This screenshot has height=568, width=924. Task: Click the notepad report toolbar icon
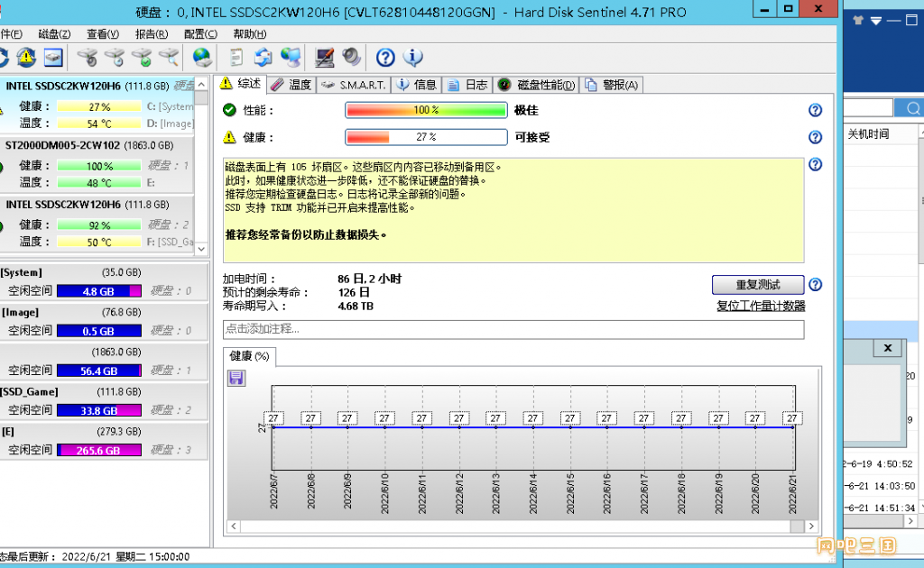point(236,57)
